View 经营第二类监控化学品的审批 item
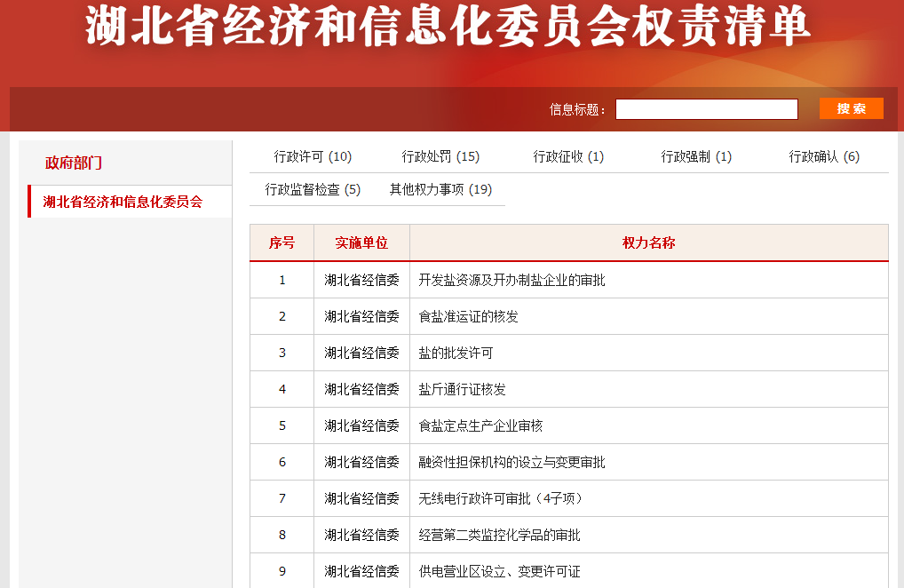 (x=499, y=535)
